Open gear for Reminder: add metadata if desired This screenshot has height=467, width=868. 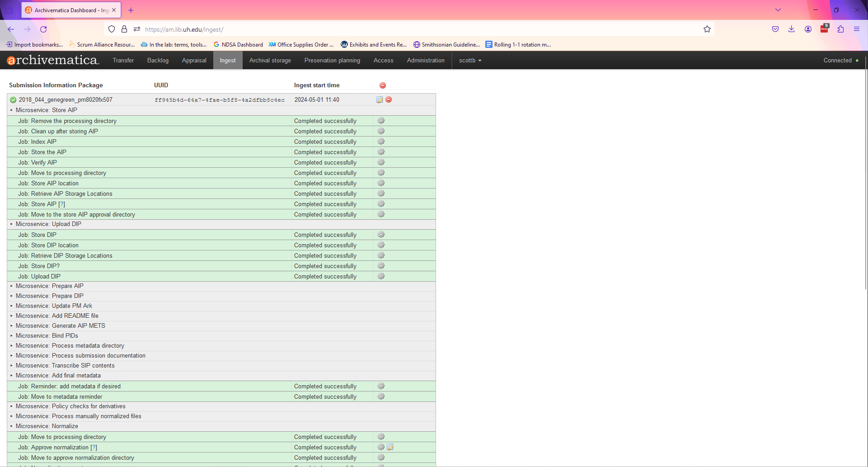[x=381, y=386]
